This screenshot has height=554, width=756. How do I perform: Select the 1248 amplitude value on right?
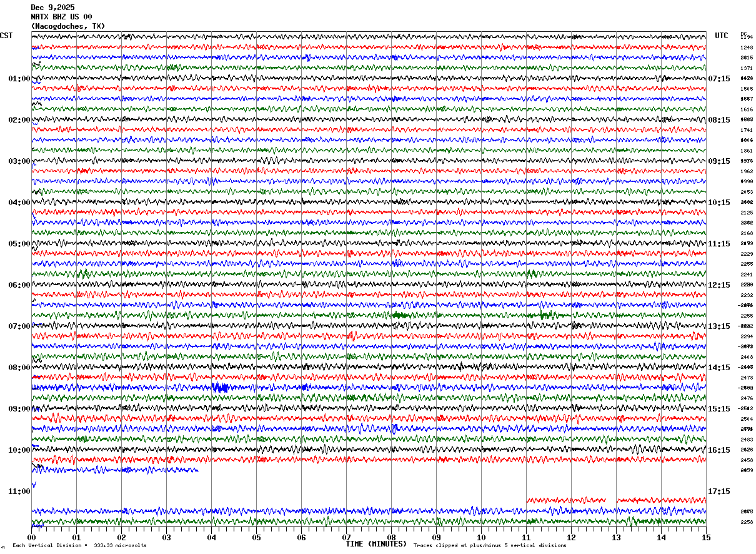(x=747, y=48)
